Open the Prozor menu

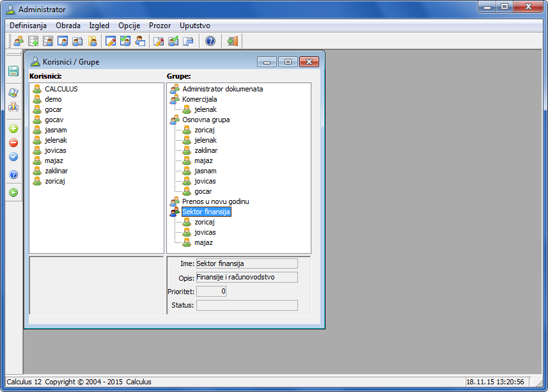pyautogui.click(x=160, y=26)
